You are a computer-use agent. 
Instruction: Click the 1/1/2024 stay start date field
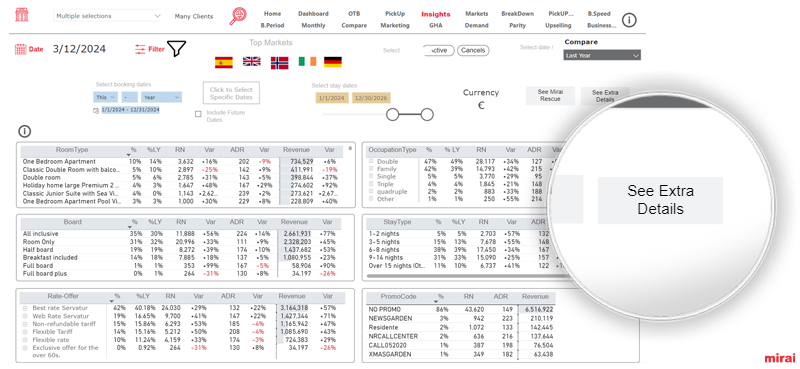point(332,98)
